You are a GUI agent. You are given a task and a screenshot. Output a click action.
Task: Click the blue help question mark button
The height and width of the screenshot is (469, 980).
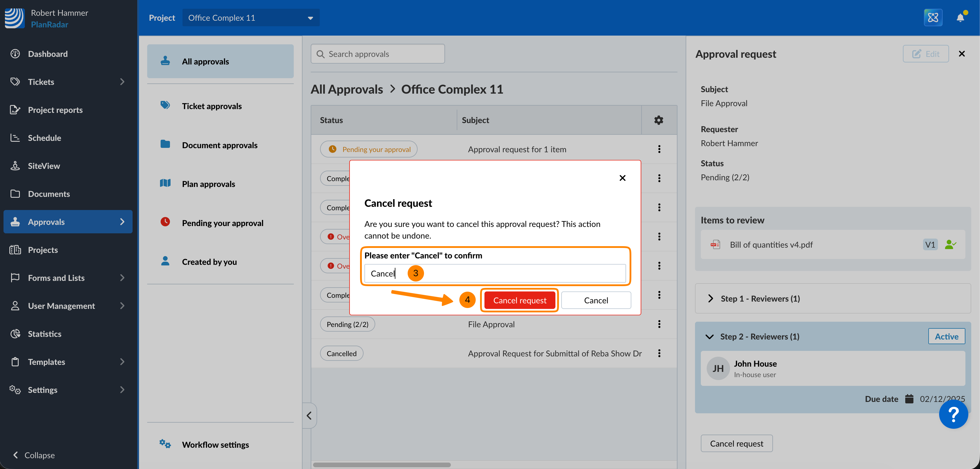[x=953, y=414]
